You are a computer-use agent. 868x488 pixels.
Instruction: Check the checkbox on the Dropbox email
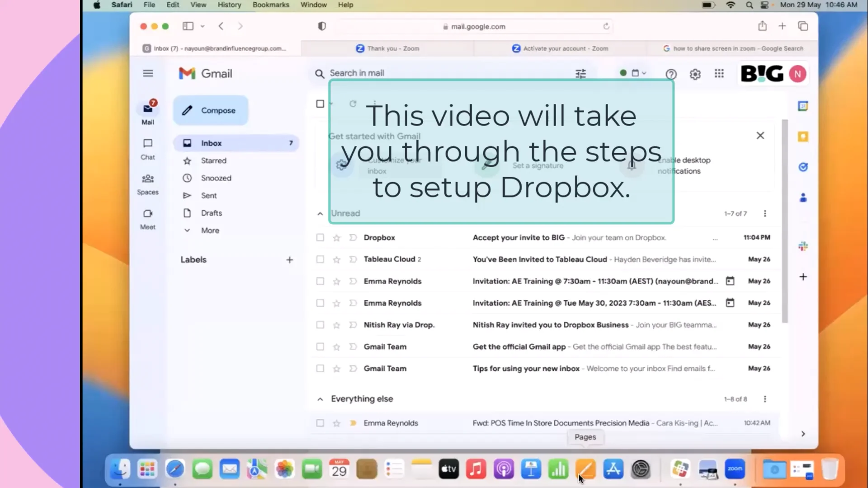click(320, 237)
